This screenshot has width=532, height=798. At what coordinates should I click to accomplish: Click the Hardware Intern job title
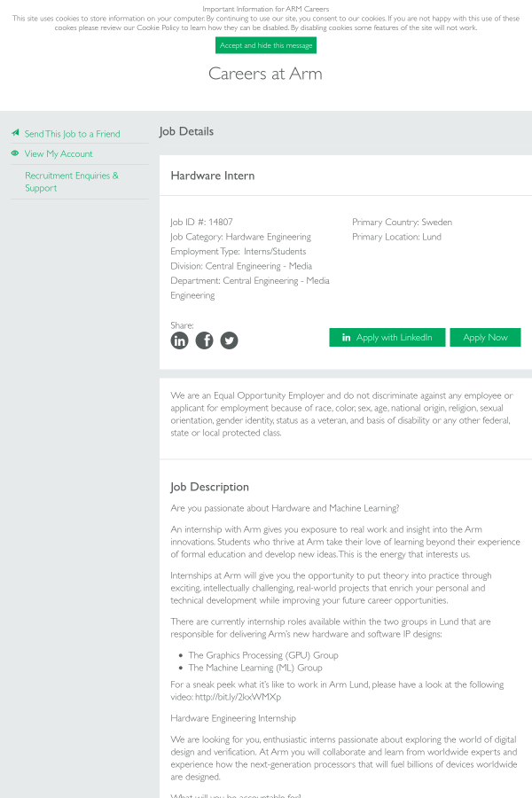[213, 176]
